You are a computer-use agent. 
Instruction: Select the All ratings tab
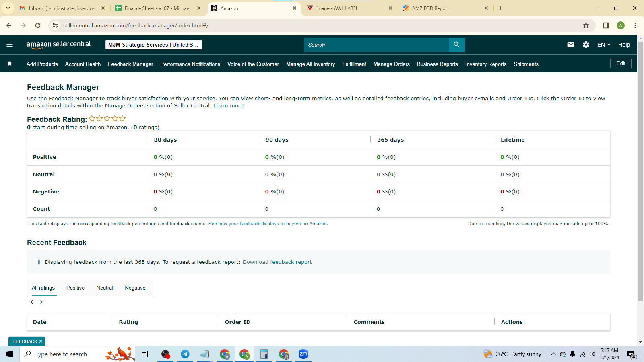(43, 288)
